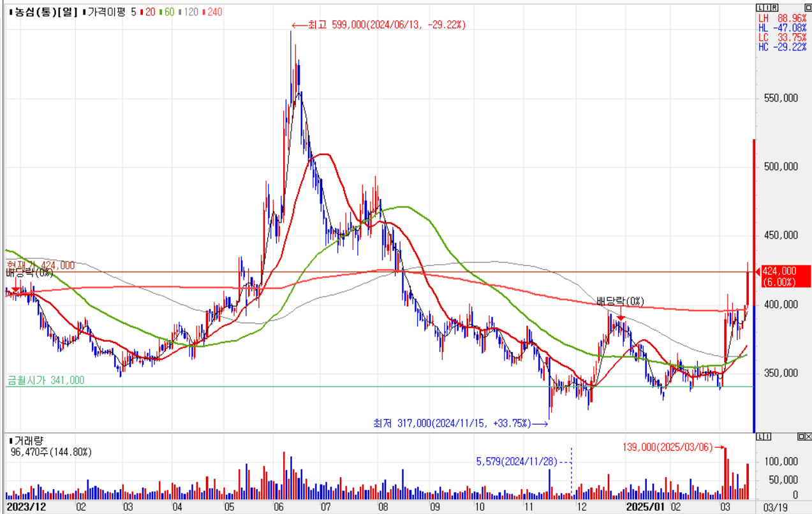The height and width of the screenshot is (514, 812).
Task: Click the L icon in volume panel header
Action: pos(759,437)
